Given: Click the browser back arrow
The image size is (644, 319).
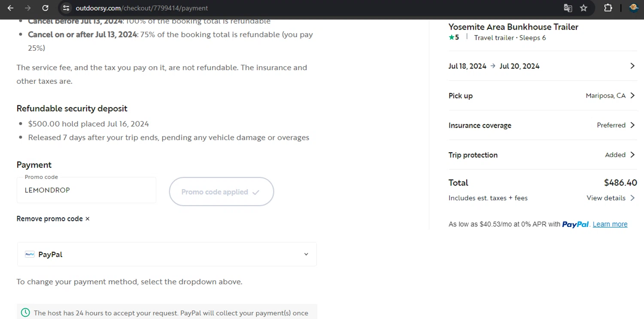Looking at the screenshot, I should pyautogui.click(x=10, y=8).
